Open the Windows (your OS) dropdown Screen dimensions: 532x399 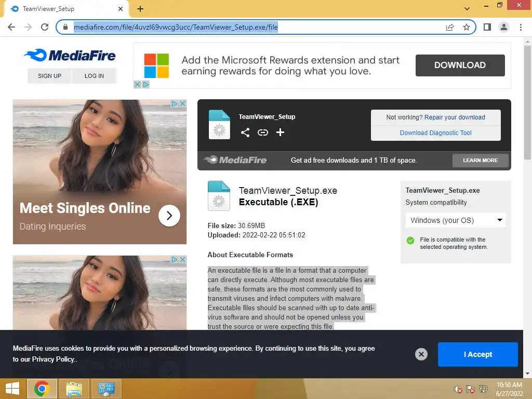click(x=456, y=220)
